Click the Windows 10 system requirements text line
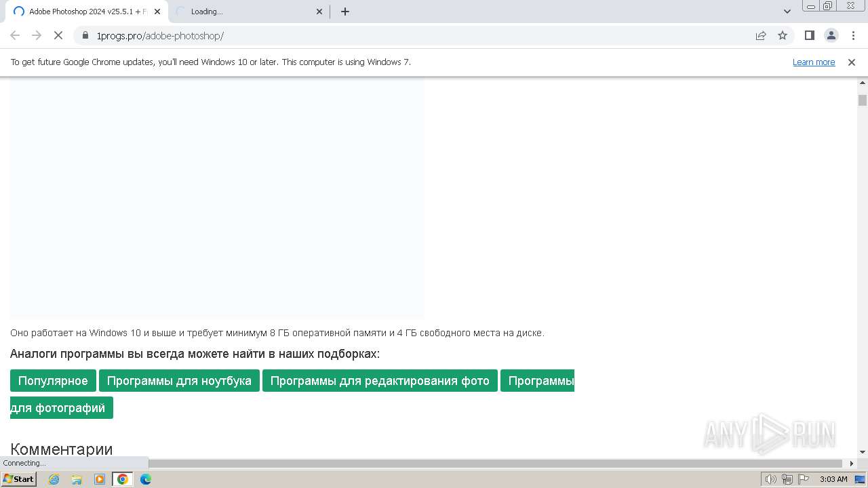 [277, 333]
